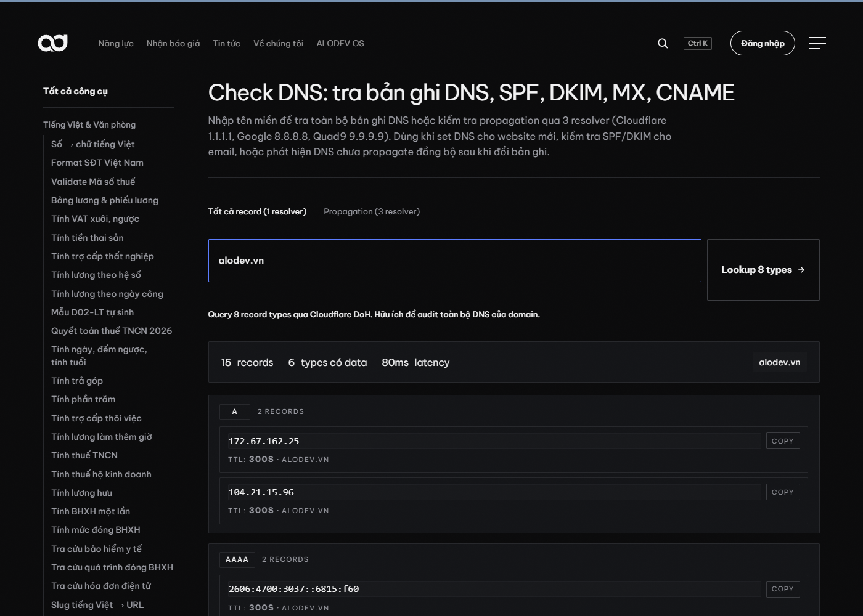Open Nhận báo giá in navigation
This screenshot has height=616, width=863.
[x=173, y=43]
